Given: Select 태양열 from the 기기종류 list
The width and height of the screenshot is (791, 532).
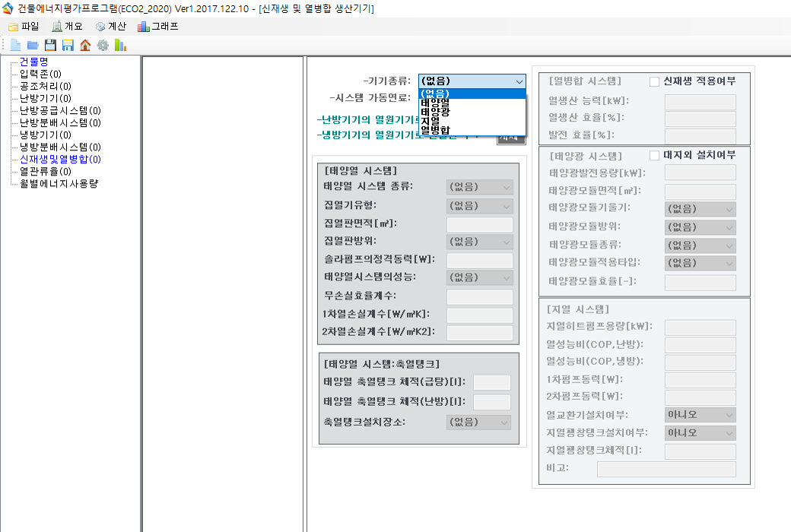Looking at the screenshot, I should pos(435,103).
